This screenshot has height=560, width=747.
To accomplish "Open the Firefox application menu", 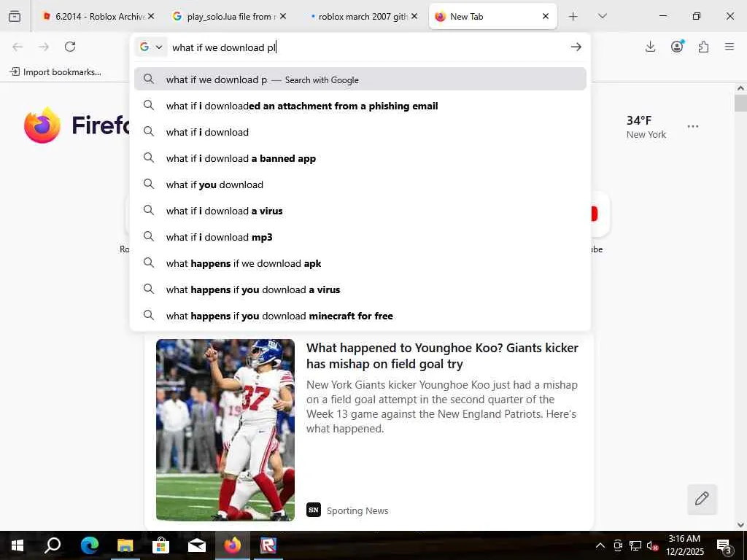I will [729, 47].
